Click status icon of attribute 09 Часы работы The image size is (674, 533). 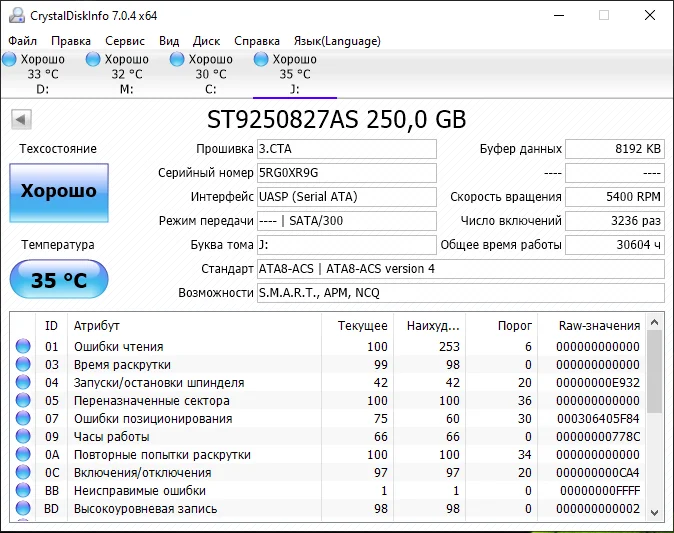(x=23, y=436)
